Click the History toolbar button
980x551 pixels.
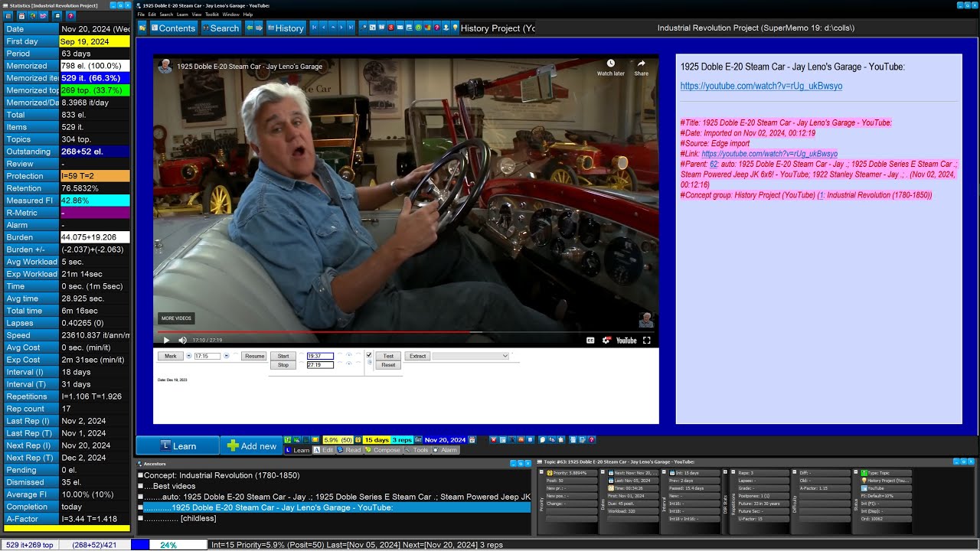click(x=286, y=28)
